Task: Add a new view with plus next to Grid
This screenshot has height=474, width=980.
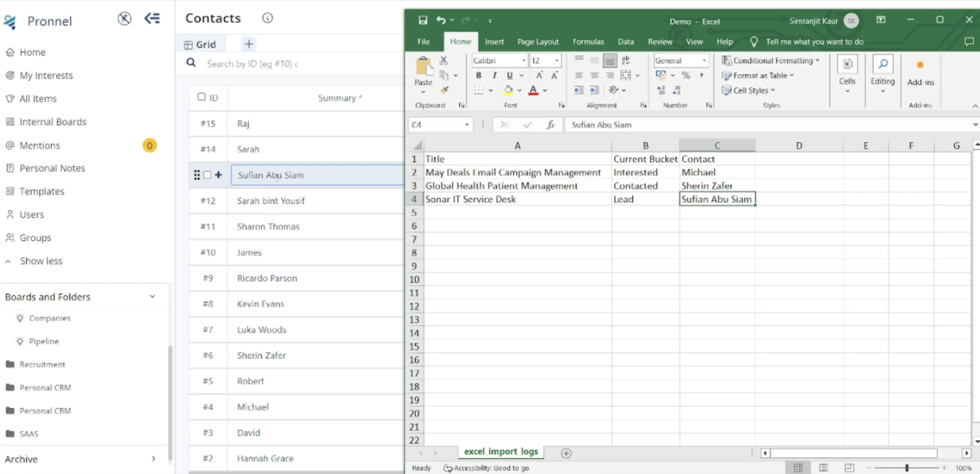Action: (x=249, y=44)
